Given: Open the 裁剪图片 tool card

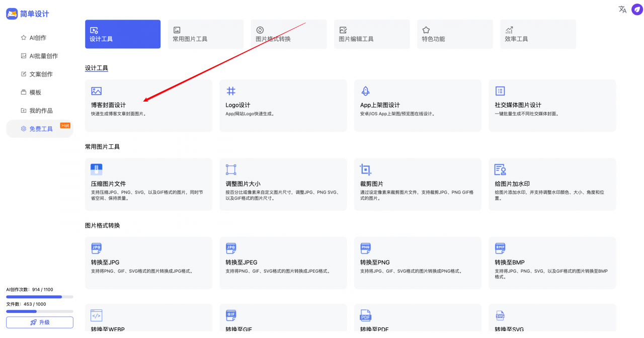Looking at the screenshot, I should pyautogui.click(x=418, y=184).
